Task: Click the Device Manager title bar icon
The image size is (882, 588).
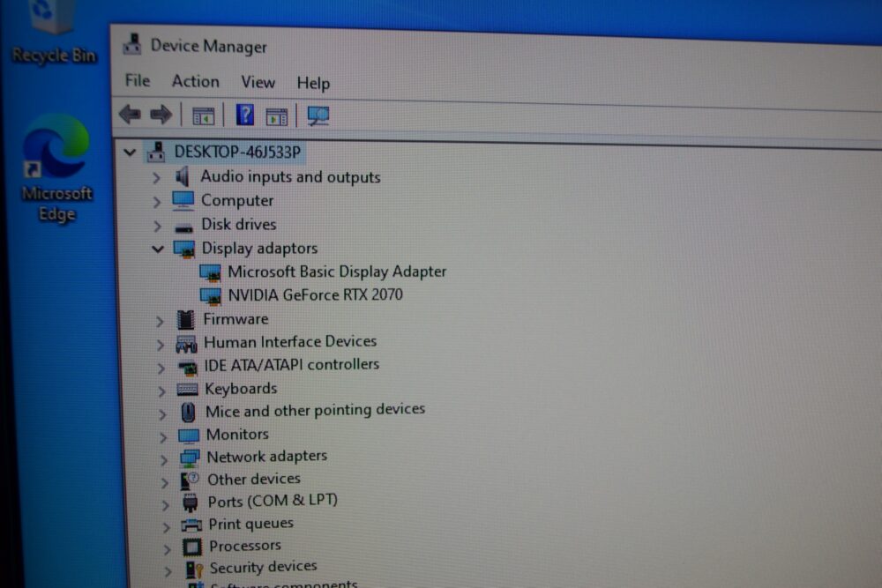Action: point(132,44)
